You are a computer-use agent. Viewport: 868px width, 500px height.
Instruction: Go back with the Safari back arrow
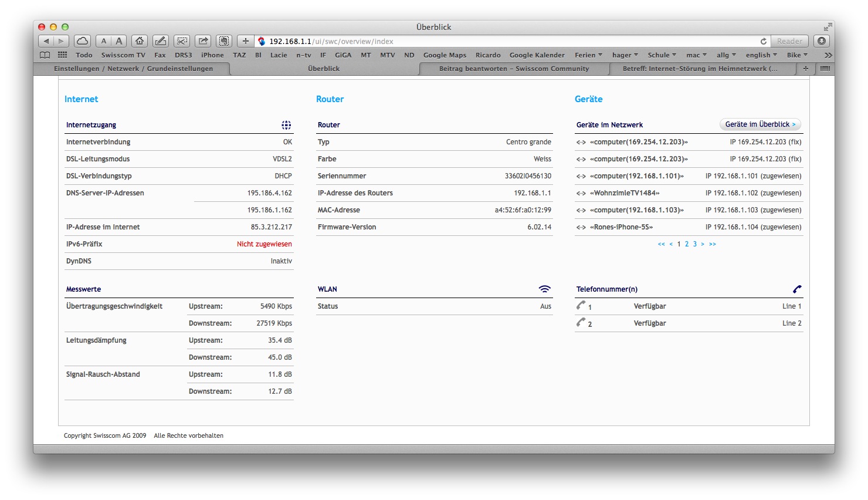46,41
